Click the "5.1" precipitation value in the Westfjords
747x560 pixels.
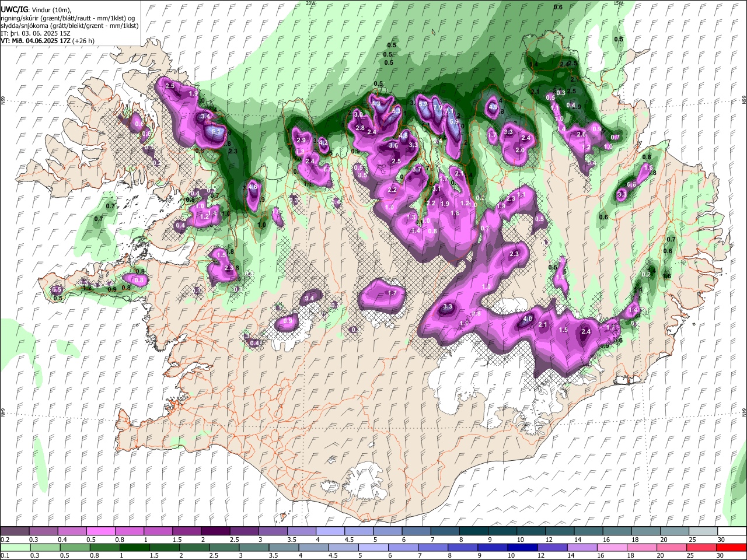216,132
